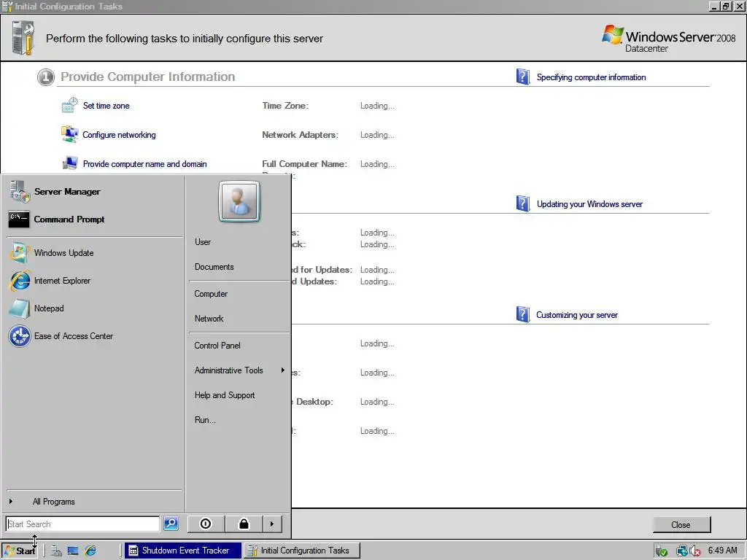
Task: Click the Windows Server 2008 logo
Action: tap(669, 39)
